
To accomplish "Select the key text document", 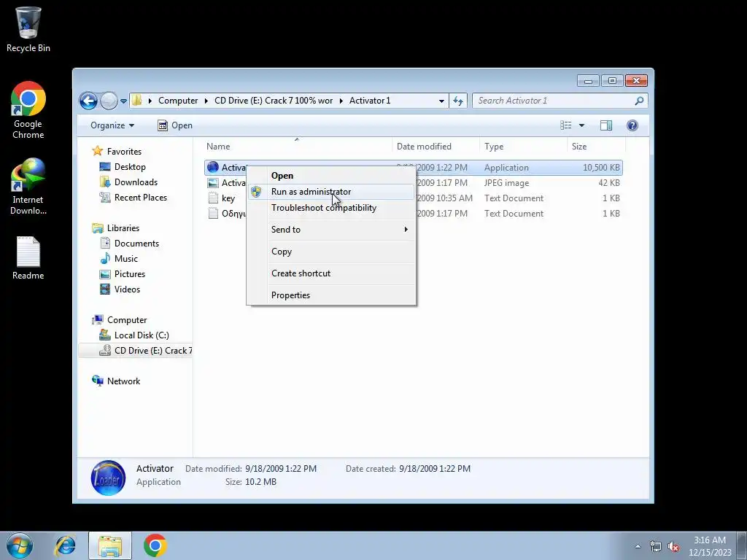I will point(222,198).
